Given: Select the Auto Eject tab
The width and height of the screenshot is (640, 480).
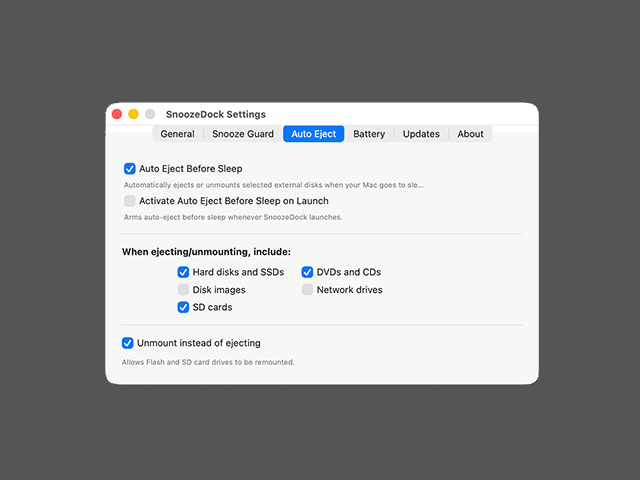Looking at the screenshot, I should click(x=313, y=134).
